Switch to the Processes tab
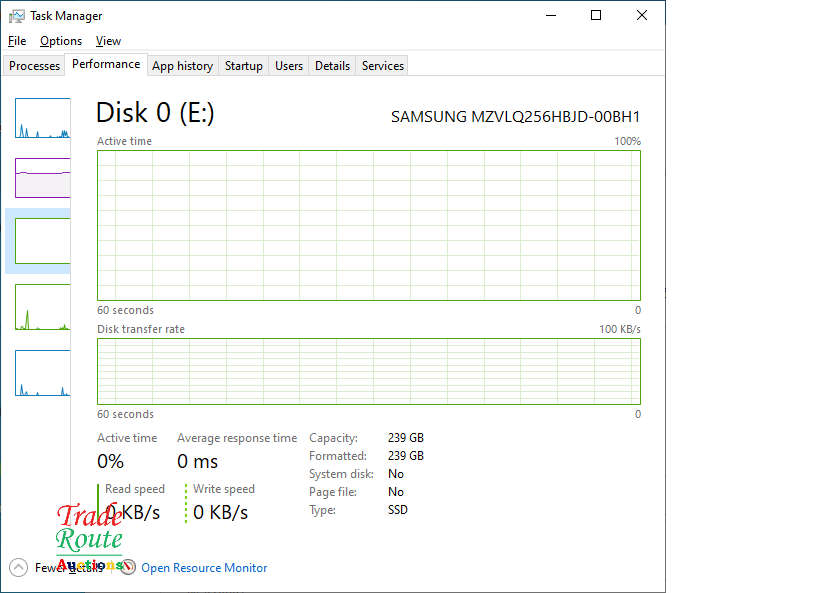The height and width of the screenshot is (593, 819). (x=35, y=66)
